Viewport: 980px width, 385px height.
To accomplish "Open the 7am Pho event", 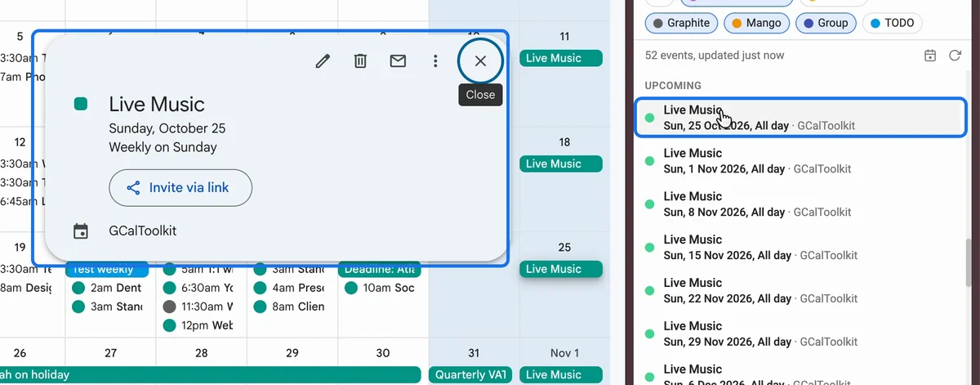I will (23, 77).
